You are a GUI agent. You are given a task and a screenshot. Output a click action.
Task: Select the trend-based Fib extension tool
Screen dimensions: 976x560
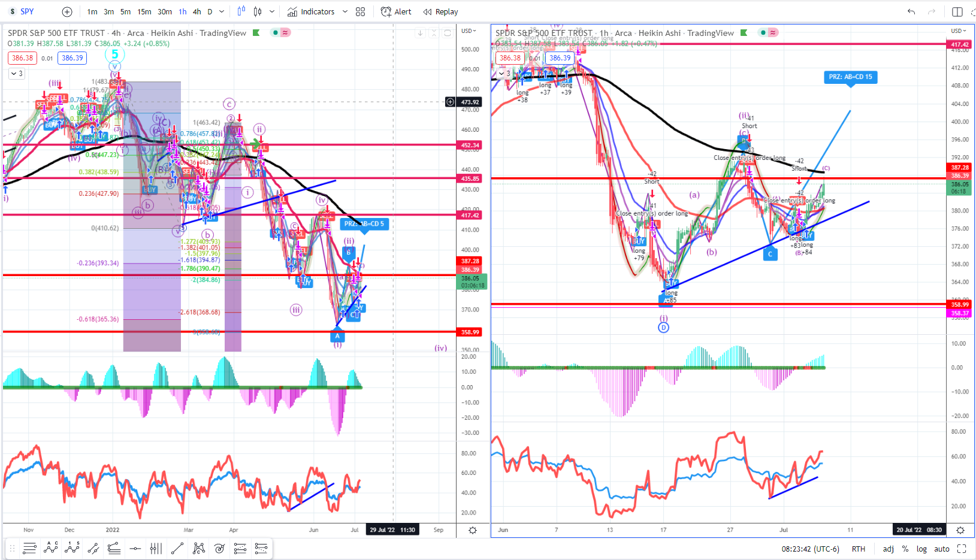pyautogui.click(x=261, y=548)
